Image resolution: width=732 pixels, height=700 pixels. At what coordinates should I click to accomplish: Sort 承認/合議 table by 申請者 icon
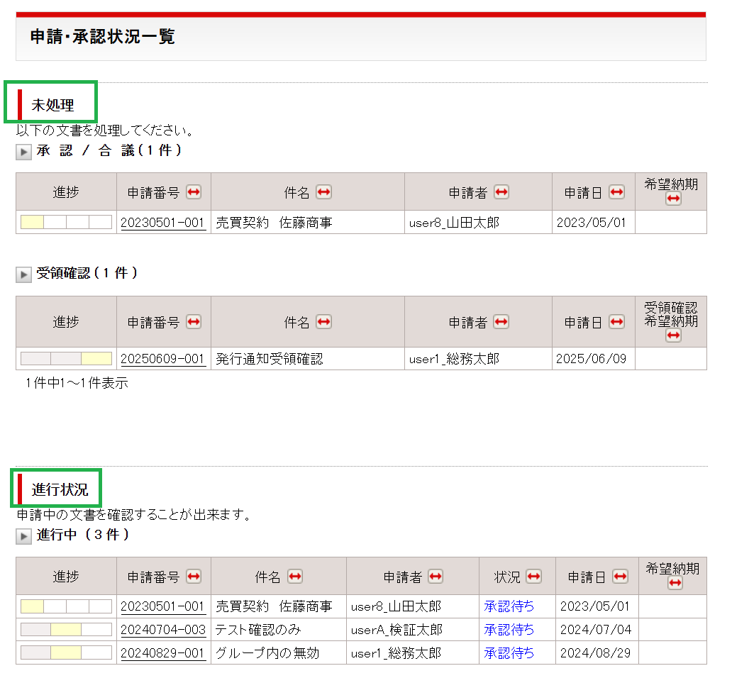(501, 192)
